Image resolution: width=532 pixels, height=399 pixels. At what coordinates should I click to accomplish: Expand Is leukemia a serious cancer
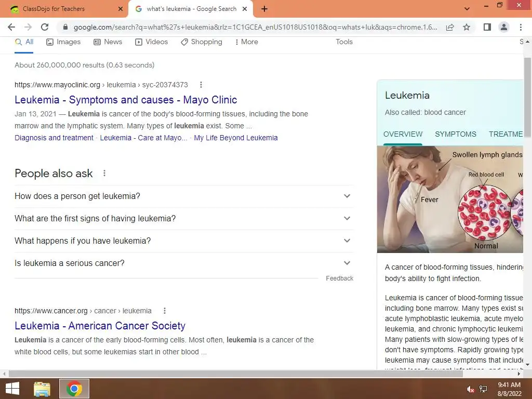[x=184, y=263]
